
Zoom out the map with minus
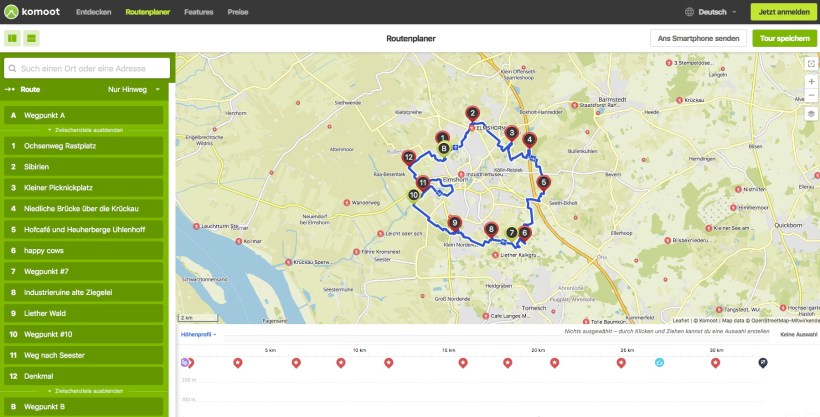(x=811, y=96)
